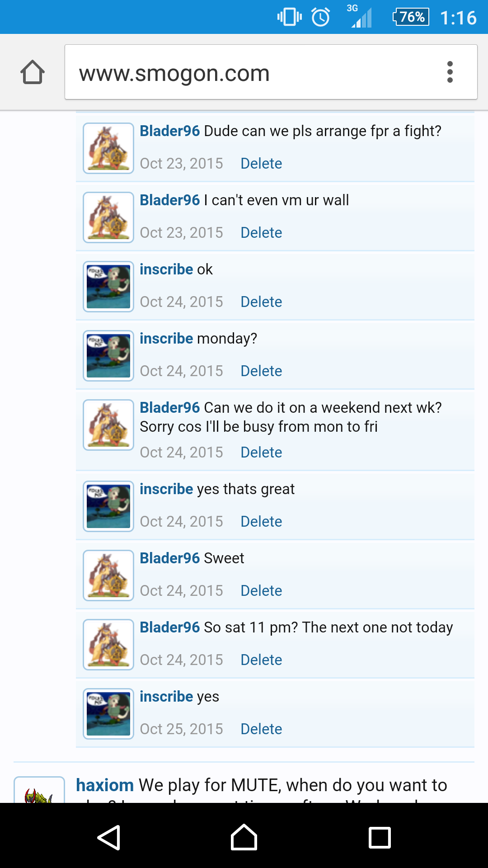The image size is (488, 868).
Task: Tap Blader96's avatar beside "So sat 11 pm?"
Action: click(x=108, y=645)
